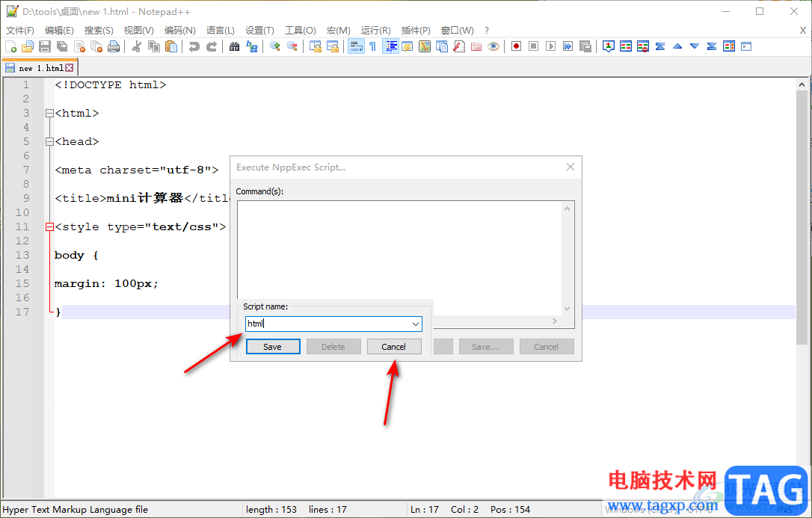
Task: Click the Open file toolbar icon
Action: pyautogui.click(x=28, y=46)
